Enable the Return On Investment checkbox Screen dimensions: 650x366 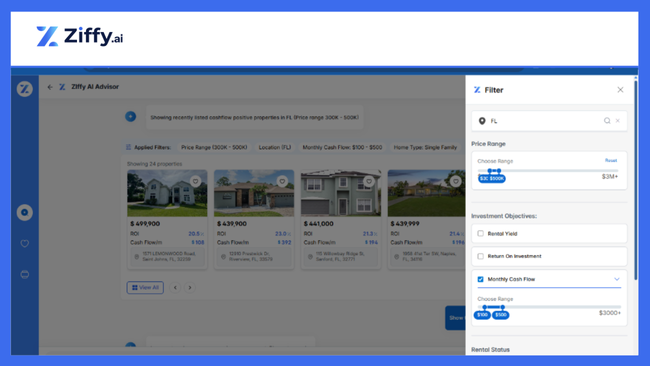click(x=480, y=256)
